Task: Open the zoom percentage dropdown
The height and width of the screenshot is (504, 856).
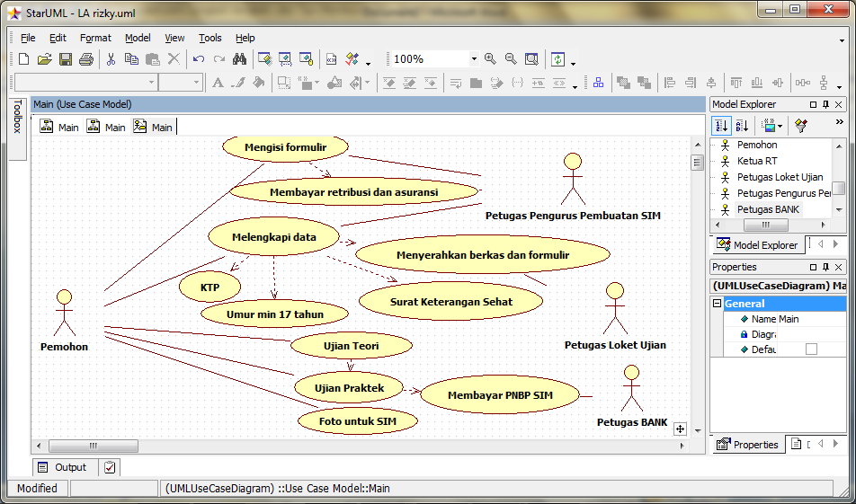Action: [x=474, y=59]
